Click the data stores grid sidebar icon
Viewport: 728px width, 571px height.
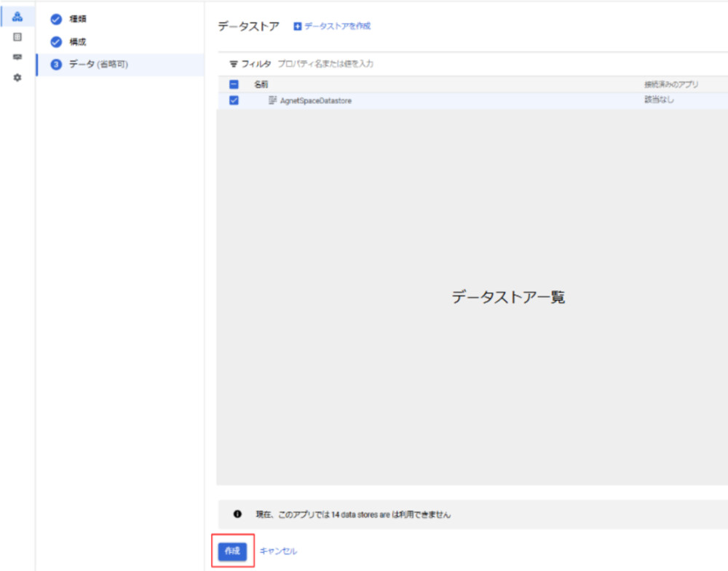(17, 37)
